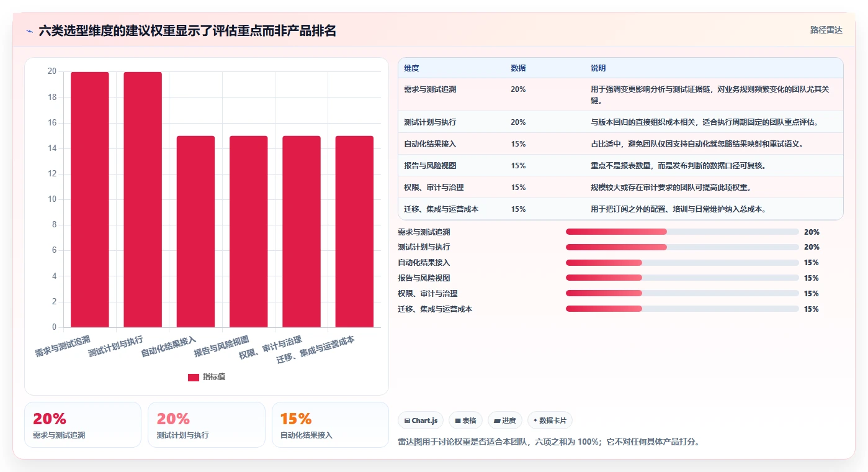
Task: Click the lightning icon beside the title
Action: (x=29, y=30)
